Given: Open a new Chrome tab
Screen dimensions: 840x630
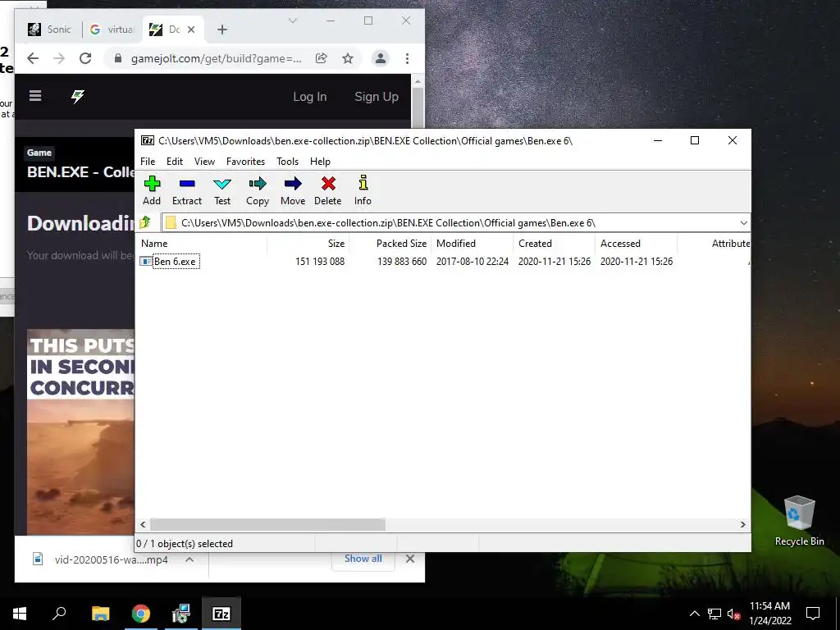Looking at the screenshot, I should tap(222, 30).
